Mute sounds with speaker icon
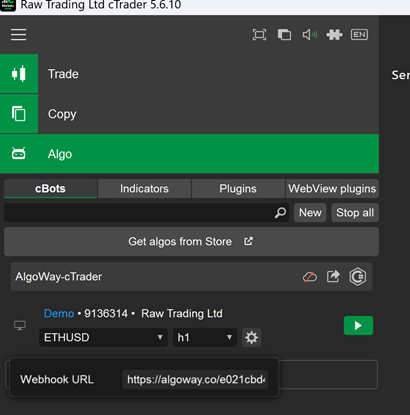This screenshot has height=415, width=410. [309, 34]
